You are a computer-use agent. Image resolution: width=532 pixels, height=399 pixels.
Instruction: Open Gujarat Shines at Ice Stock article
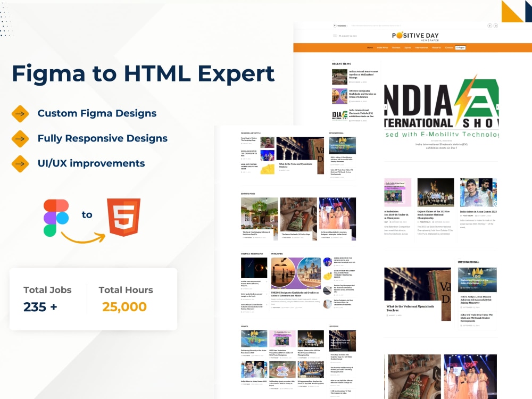(x=433, y=215)
